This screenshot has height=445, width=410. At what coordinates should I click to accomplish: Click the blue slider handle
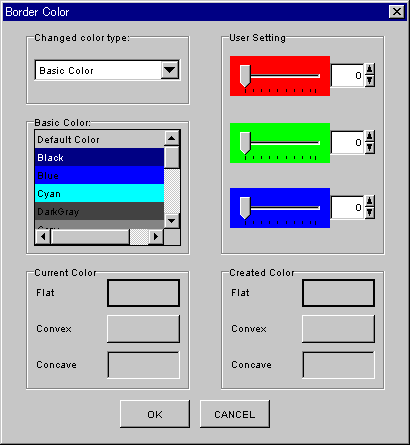pos(245,208)
